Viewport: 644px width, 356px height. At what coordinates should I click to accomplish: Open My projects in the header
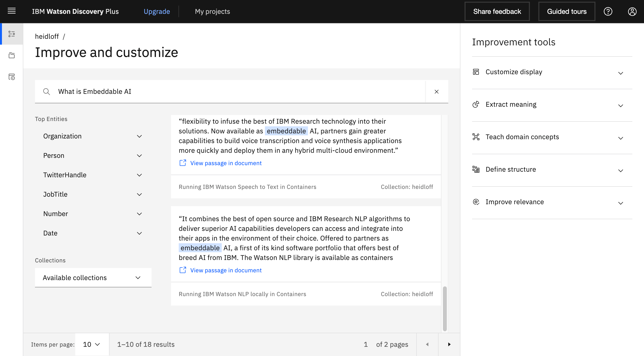point(212,11)
